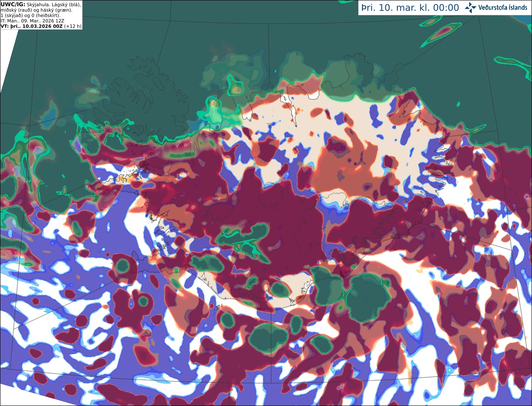Click the date label 'Þri. 10. mar. kl. 00:00'
The height and width of the screenshot is (406, 532).
[410, 8]
